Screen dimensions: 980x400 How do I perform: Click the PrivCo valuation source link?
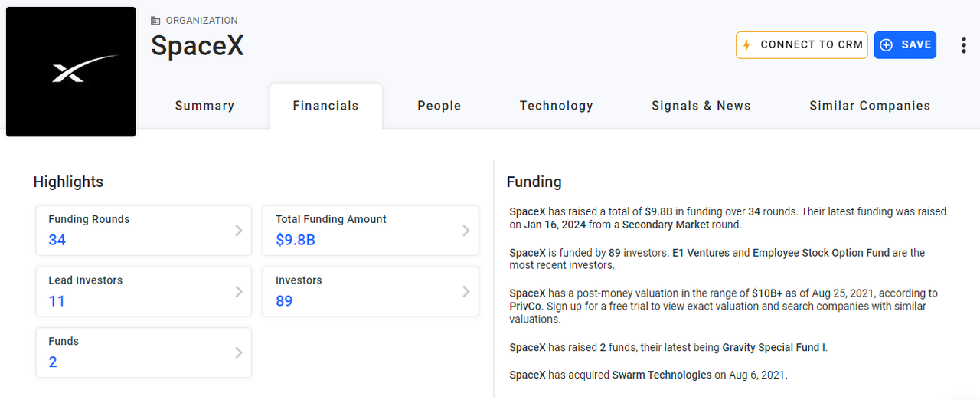pyautogui.click(x=525, y=307)
